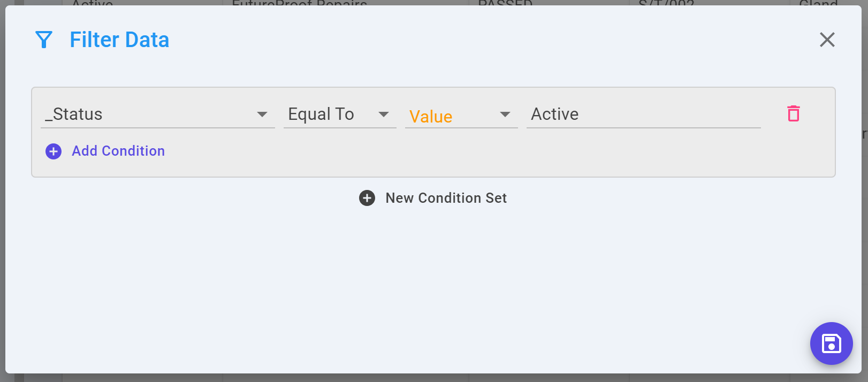The height and width of the screenshot is (382, 868).
Task: Click the empty area of the condition set box
Action: (x=482, y=152)
